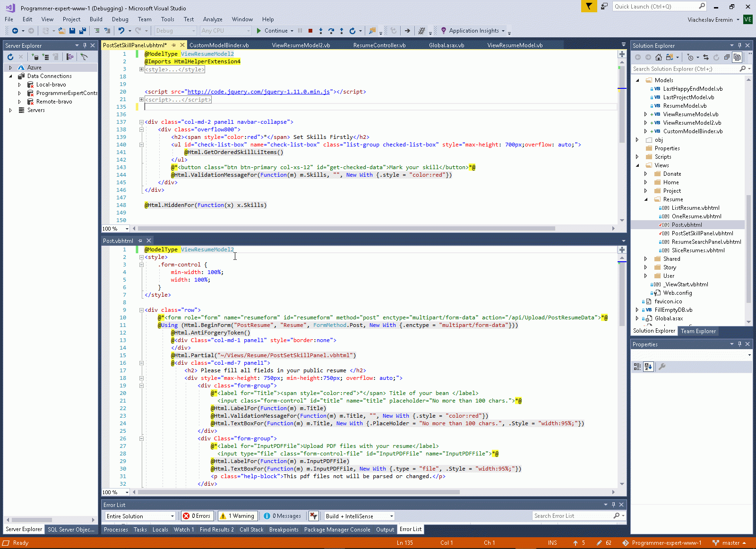Viewport: 756px width, 549px height.
Task: Expand the Azure node in Server Explorer
Action: click(x=10, y=68)
